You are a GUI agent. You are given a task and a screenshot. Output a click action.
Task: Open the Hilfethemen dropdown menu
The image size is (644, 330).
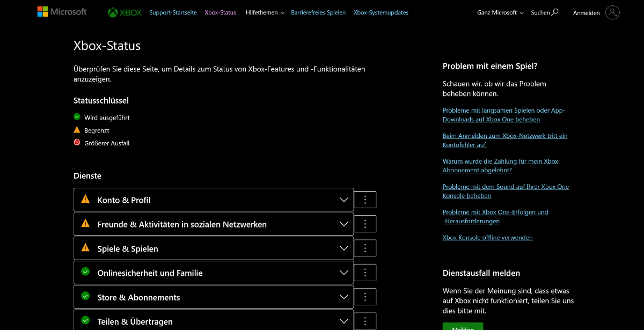click(x=265, y=12)
